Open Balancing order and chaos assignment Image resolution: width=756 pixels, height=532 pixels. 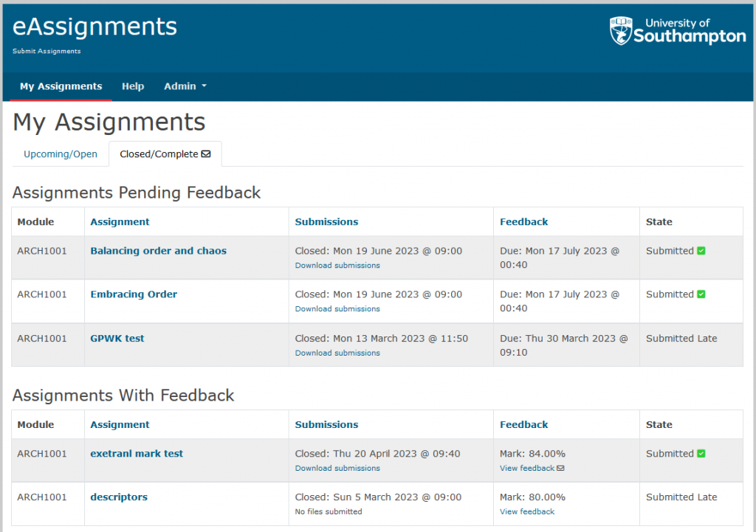(158, 251)
